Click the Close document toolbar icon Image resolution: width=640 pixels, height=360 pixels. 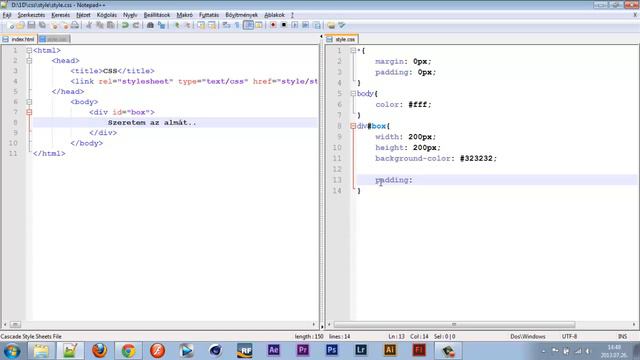coord(53,25)
